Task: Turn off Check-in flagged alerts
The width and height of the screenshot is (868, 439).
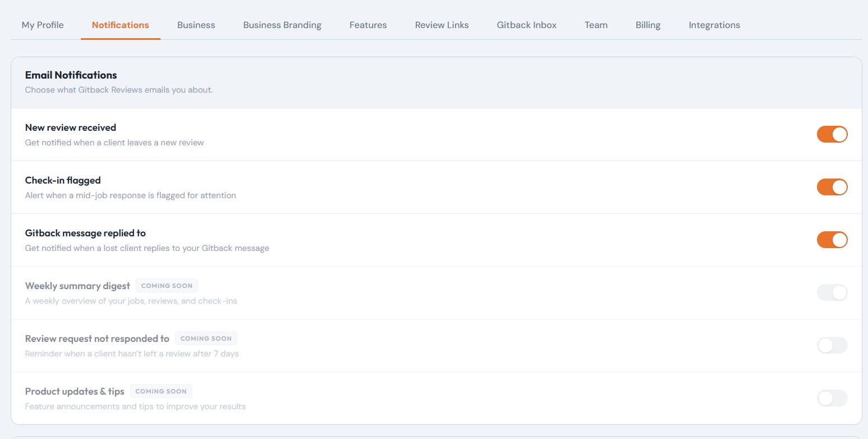Action: [x=832, y=187]
